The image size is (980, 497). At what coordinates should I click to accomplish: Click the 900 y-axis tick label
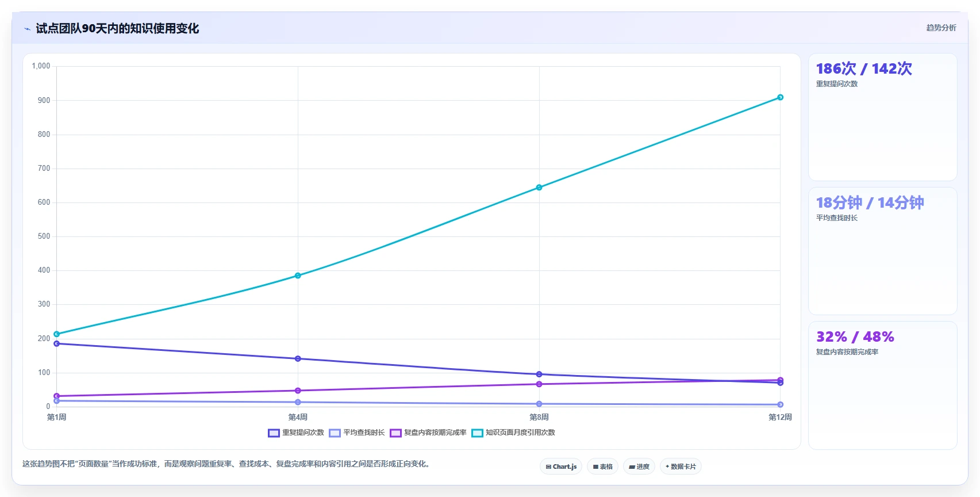[44, 100]
